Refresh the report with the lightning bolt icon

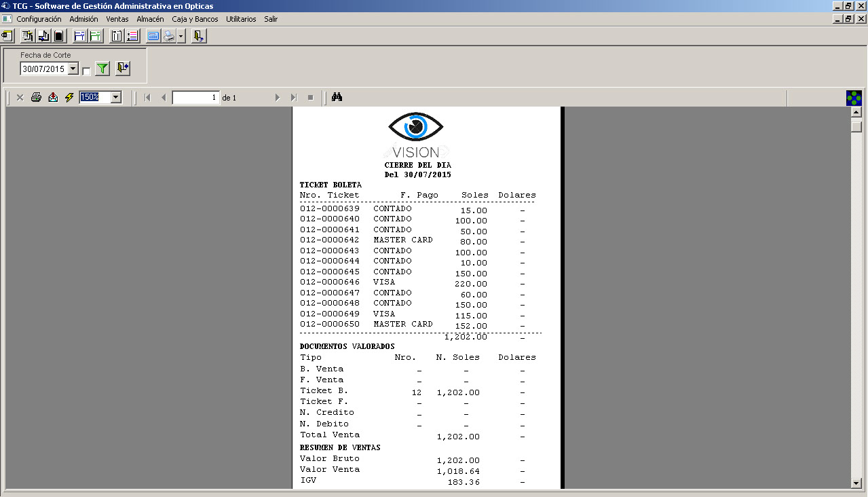69,98
